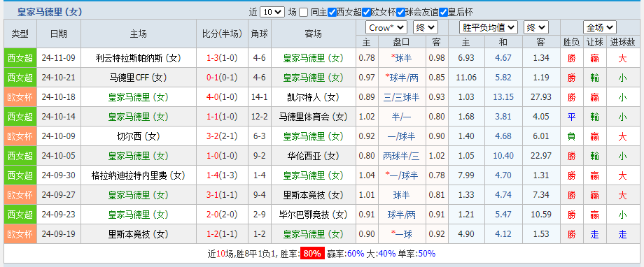Click the date 24-10-05

[58, 156]
